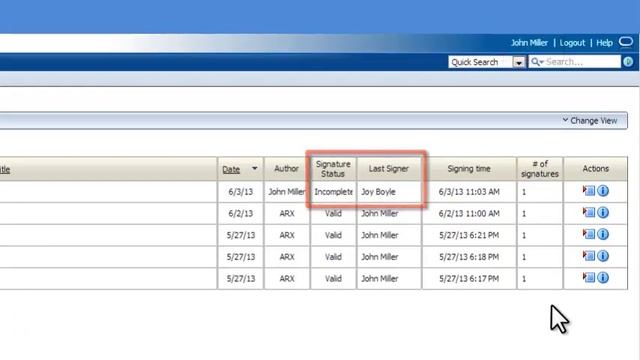640x360 pixels.
Task: Show info icon for the 6/2/13 row
Action: click(603, 212)
